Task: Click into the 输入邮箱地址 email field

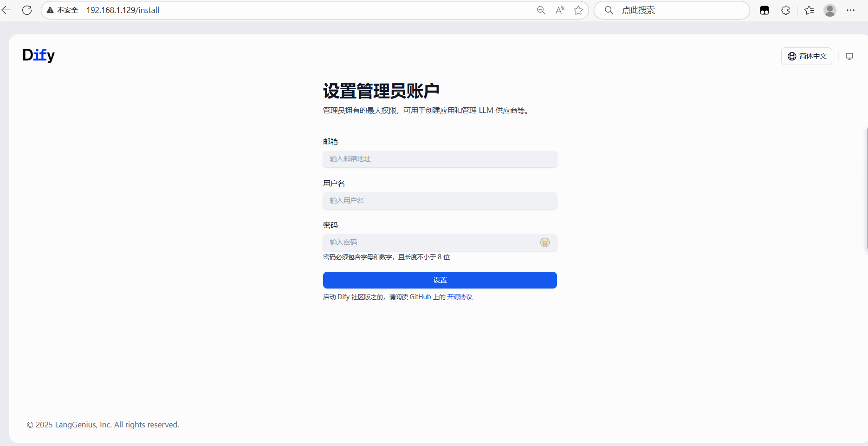Action: point(440,159)
